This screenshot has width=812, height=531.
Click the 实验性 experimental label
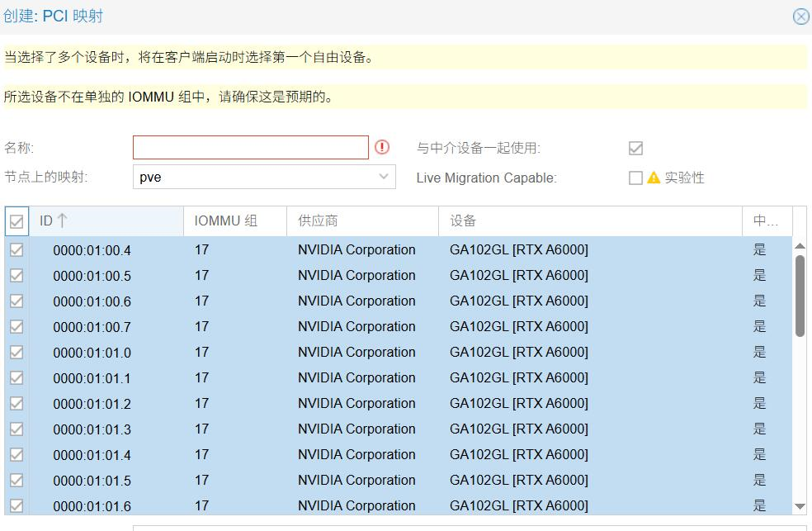point(685,178)
